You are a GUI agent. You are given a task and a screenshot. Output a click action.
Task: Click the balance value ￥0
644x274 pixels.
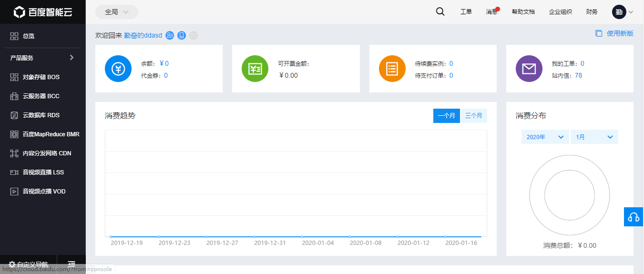point(164,63)
